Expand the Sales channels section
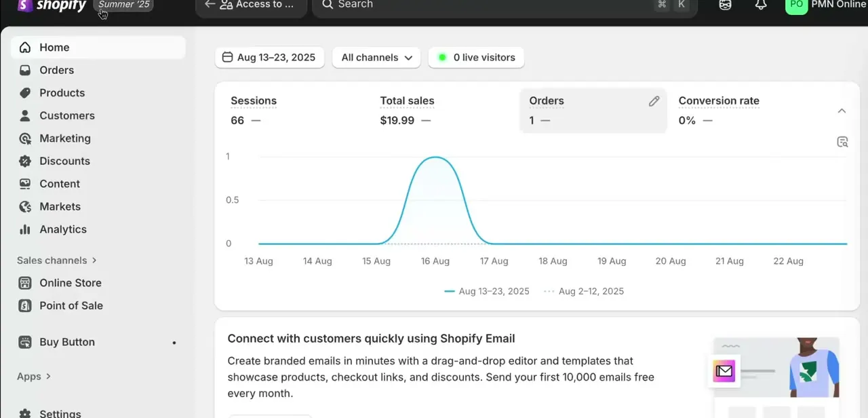 pyautogui.click(x=57, y=261)
